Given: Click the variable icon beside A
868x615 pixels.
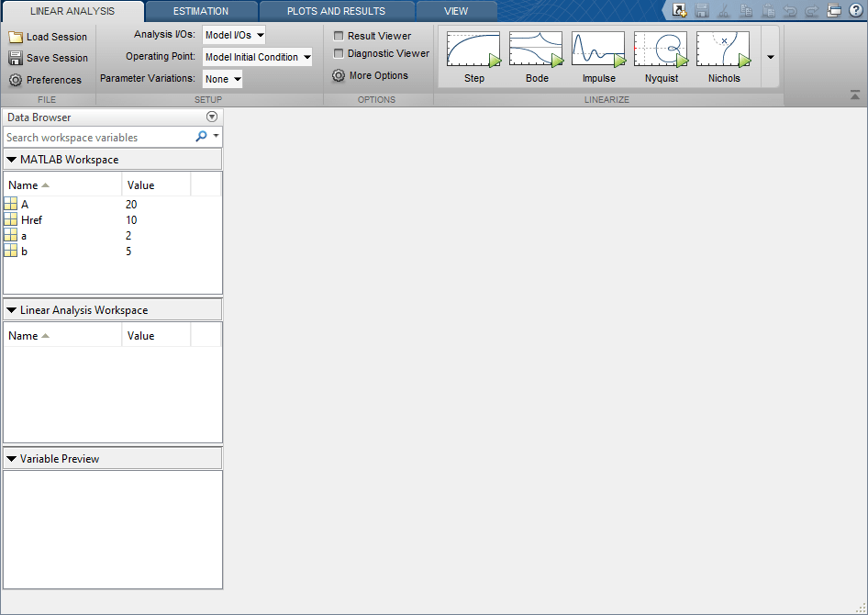Looking at the screenshot, I should (10, 205).
